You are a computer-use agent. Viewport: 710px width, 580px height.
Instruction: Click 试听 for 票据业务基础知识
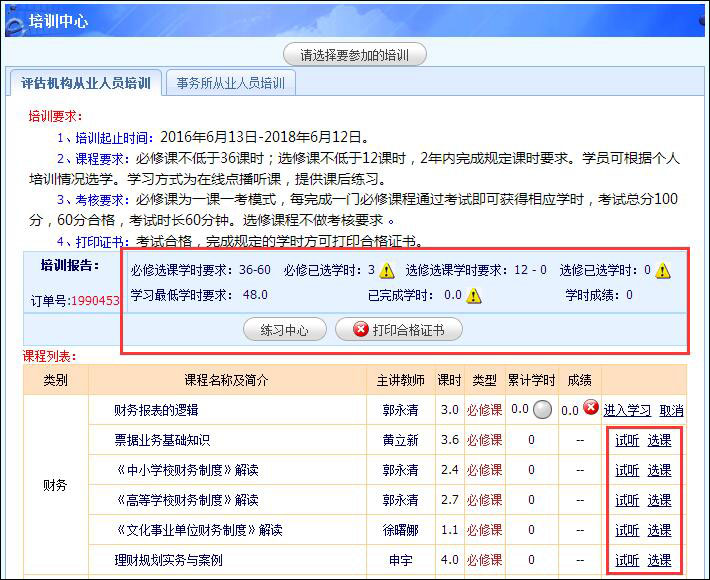click(627, 440)
